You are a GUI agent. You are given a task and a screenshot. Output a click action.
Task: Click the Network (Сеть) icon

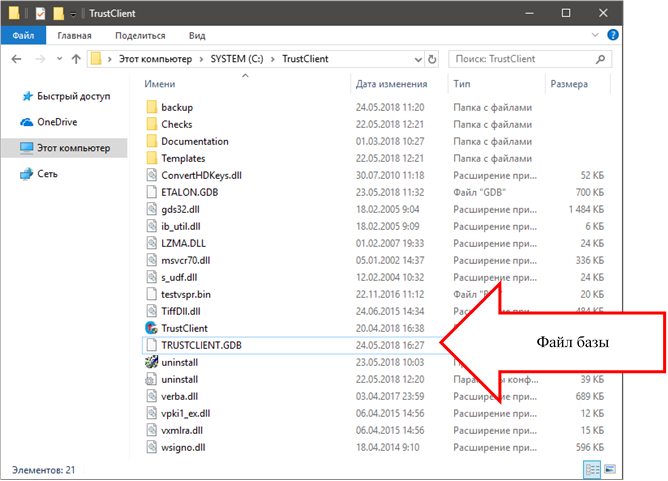(x=26, y=174)
